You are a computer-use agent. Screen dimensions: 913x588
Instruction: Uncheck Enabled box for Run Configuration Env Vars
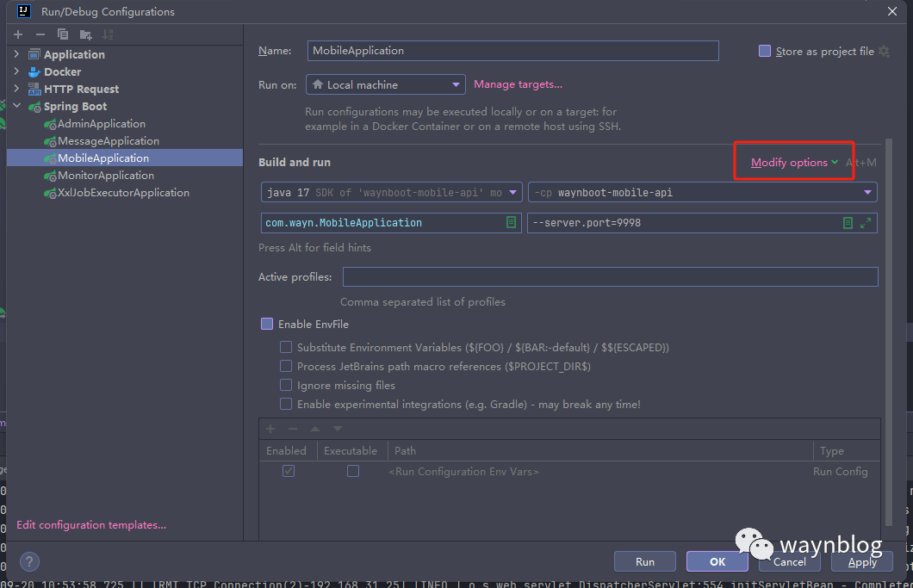(289, 471)
